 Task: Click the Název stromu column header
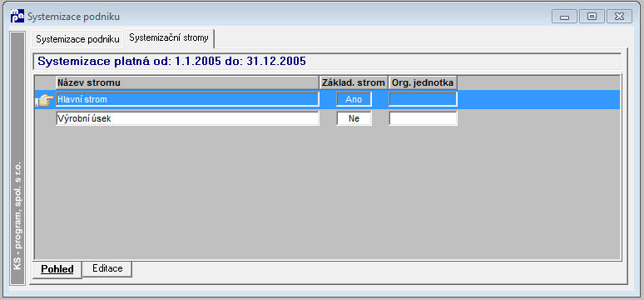[187, 82]
